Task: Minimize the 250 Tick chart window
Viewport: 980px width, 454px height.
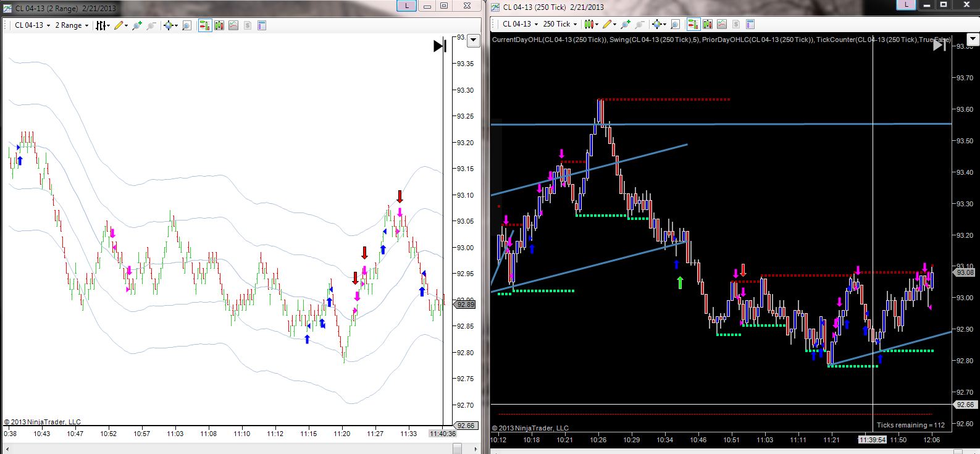Action: pos(926,4)
